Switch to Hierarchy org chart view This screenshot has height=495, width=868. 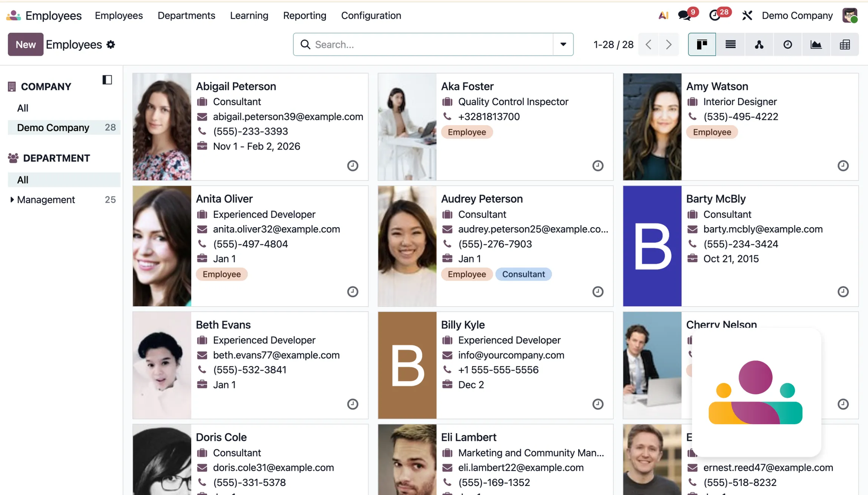(759, 44)
